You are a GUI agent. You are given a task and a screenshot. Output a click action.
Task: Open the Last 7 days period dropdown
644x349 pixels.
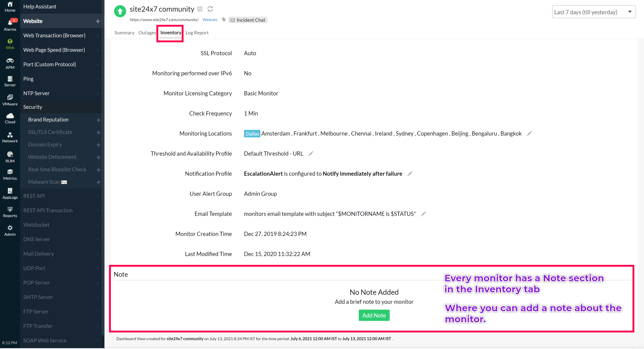594,12
